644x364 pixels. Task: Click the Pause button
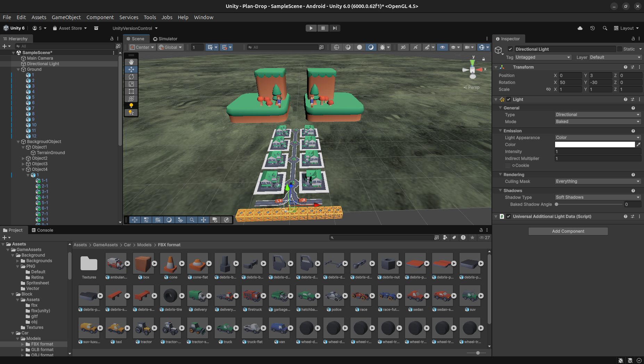[x=323, y=28]
